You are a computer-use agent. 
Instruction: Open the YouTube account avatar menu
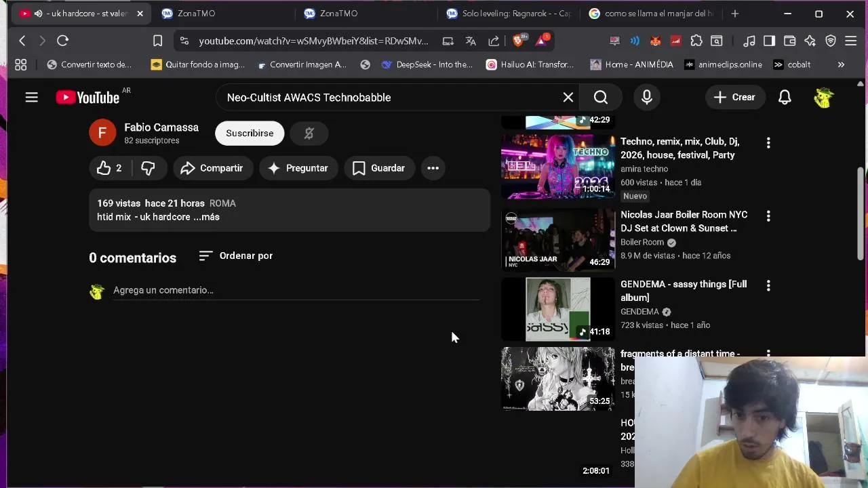(823, 97)
